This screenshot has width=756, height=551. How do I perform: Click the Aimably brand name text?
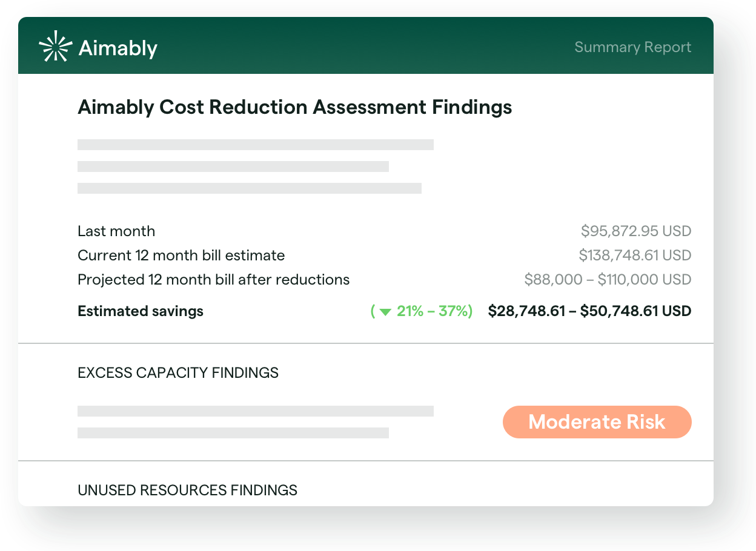tap(118, 48)
